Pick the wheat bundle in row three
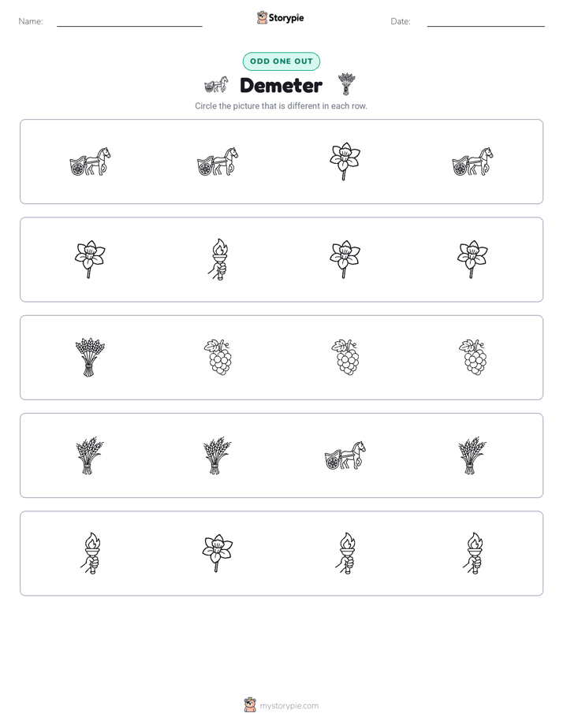 click(x=90, y=357)
